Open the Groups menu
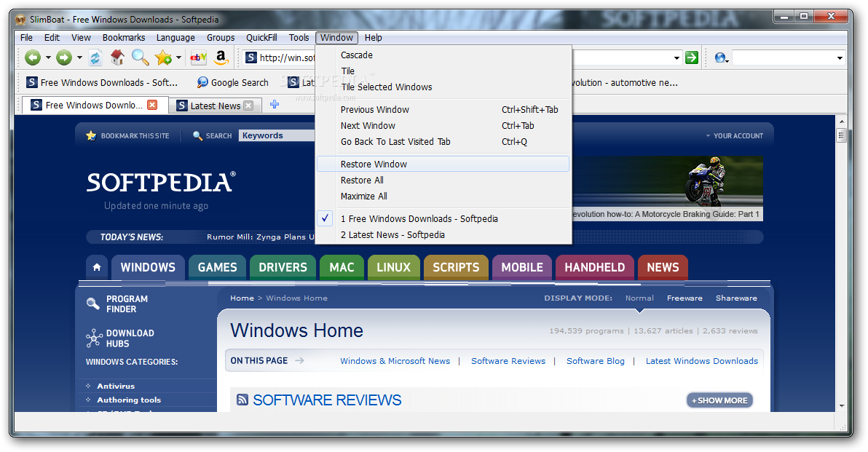The image size is (868, 452). (x=221, y=38)
